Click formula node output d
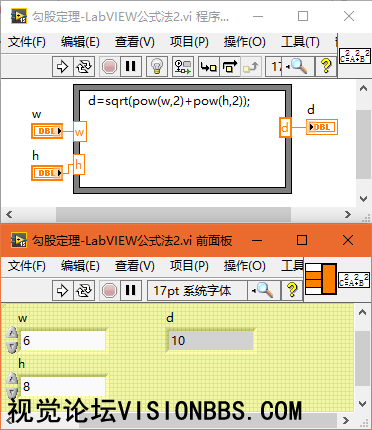The width and height of the screenshot is (372, 430). click(x=285, y=127)
